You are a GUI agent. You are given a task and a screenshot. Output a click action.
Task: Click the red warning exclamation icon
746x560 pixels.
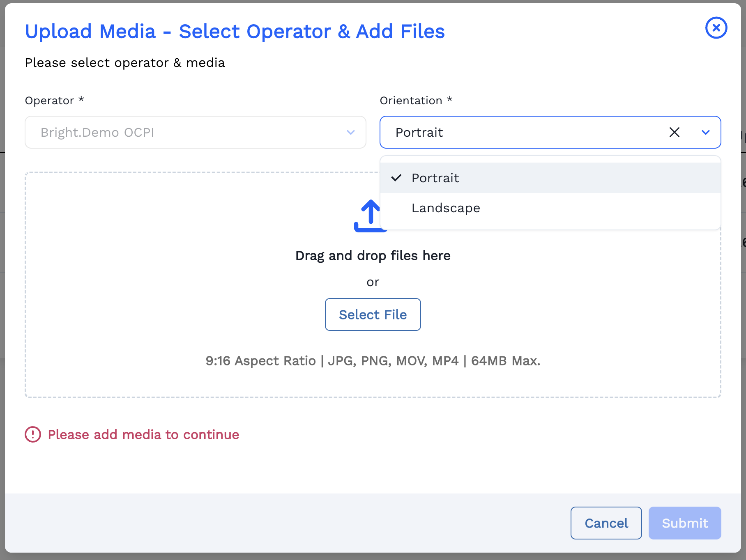tap(33, 434)
